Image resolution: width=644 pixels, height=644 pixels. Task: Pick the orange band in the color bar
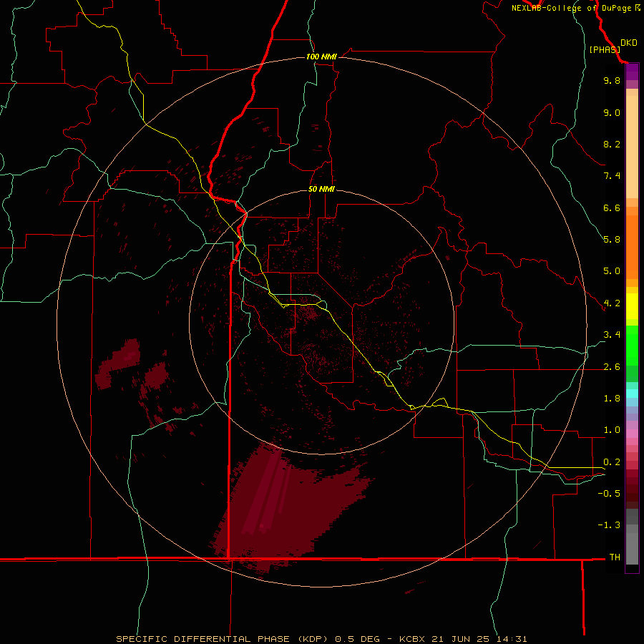(632, 248)
